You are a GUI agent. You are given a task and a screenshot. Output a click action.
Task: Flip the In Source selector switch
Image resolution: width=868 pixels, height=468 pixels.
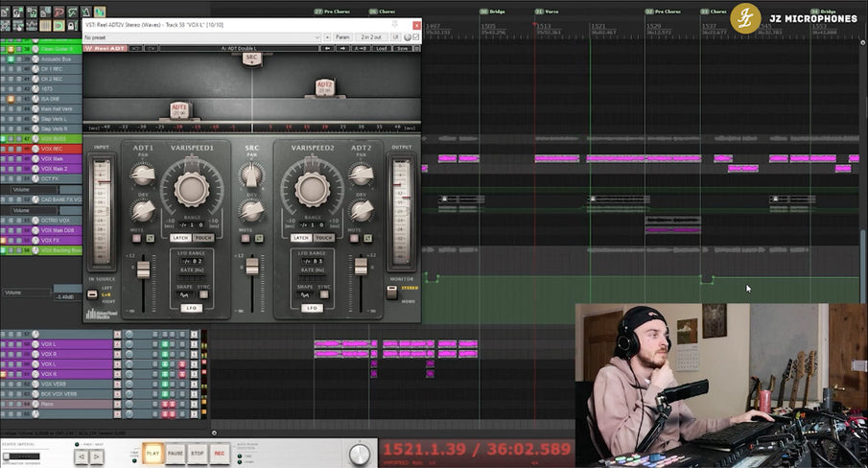92,294
